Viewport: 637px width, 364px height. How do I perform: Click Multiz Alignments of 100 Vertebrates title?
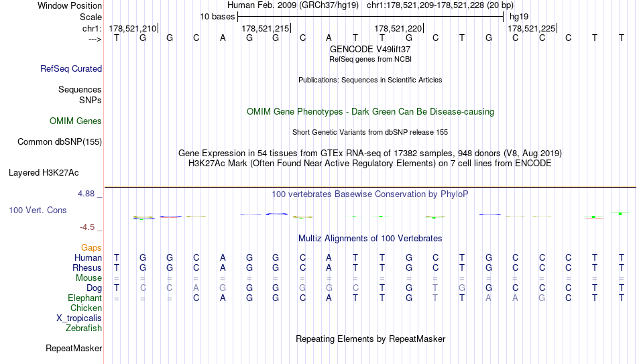370,239
